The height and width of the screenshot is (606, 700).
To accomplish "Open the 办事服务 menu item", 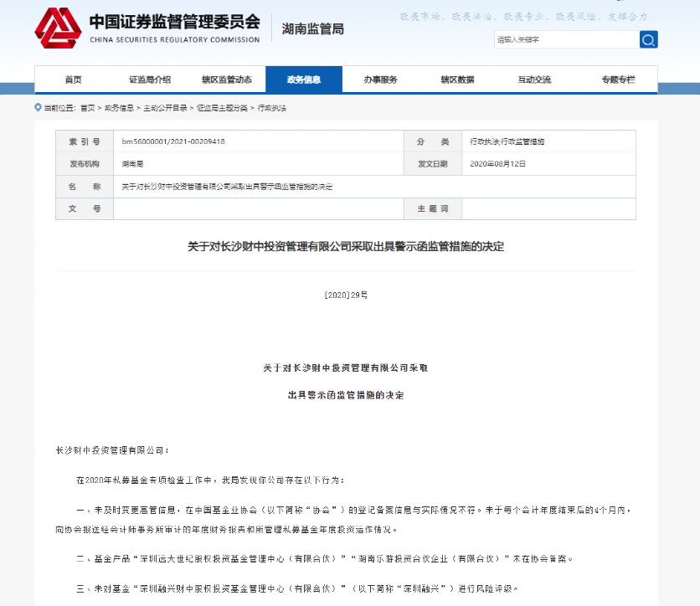I will [x=381, y=80].
